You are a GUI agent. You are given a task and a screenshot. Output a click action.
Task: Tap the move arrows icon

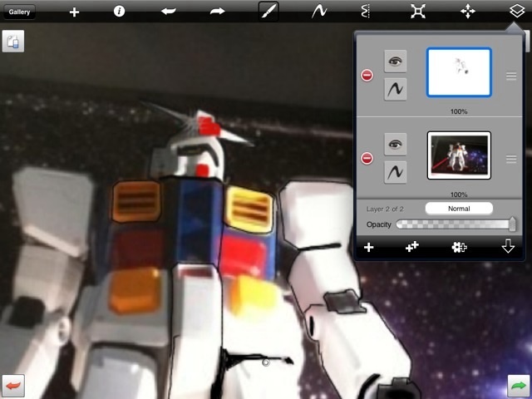(468, 12)
